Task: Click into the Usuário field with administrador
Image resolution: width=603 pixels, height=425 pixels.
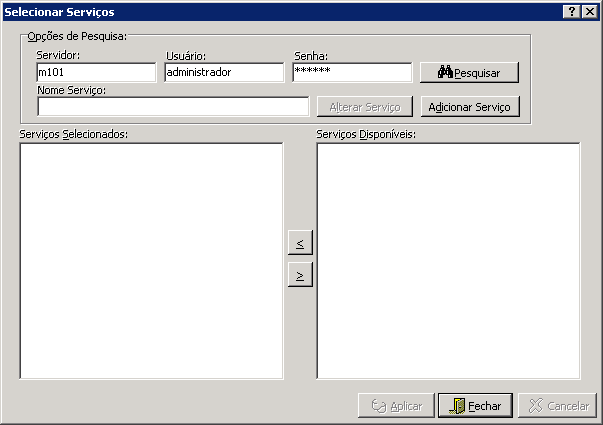Action: point(224,73)
